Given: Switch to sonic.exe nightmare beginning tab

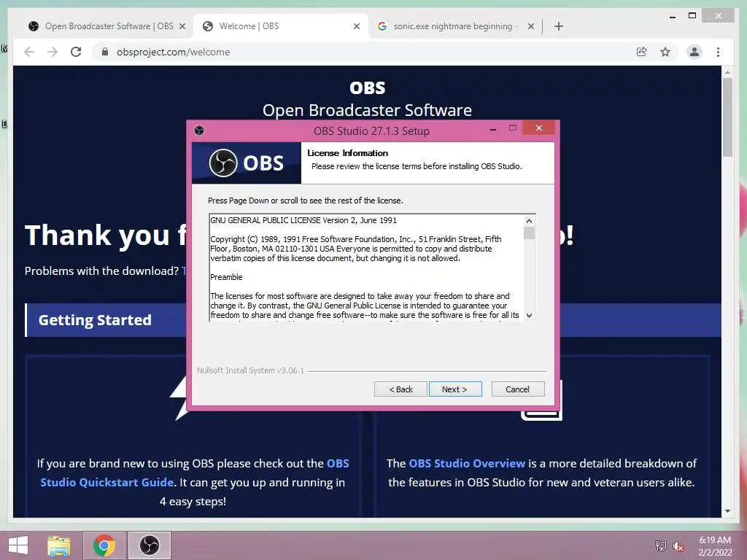Looking at the screenshot, I should 455,26.
